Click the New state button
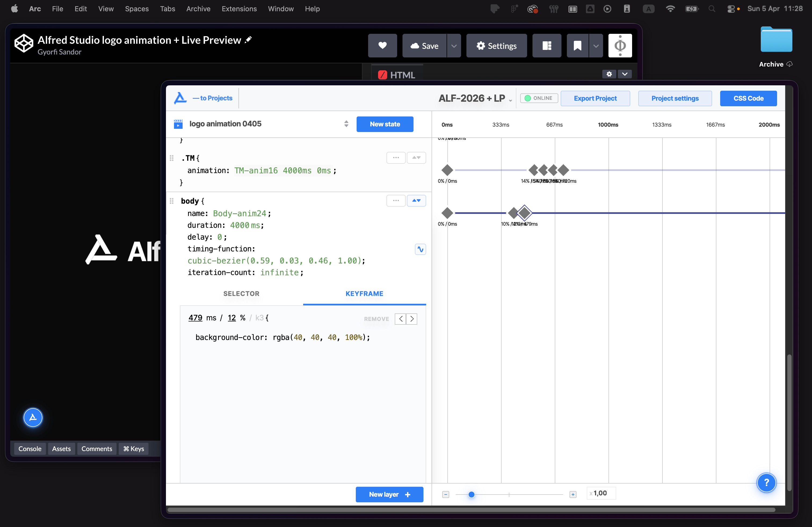The width and height of the screenshot is (812, 527). click(385, 124)
